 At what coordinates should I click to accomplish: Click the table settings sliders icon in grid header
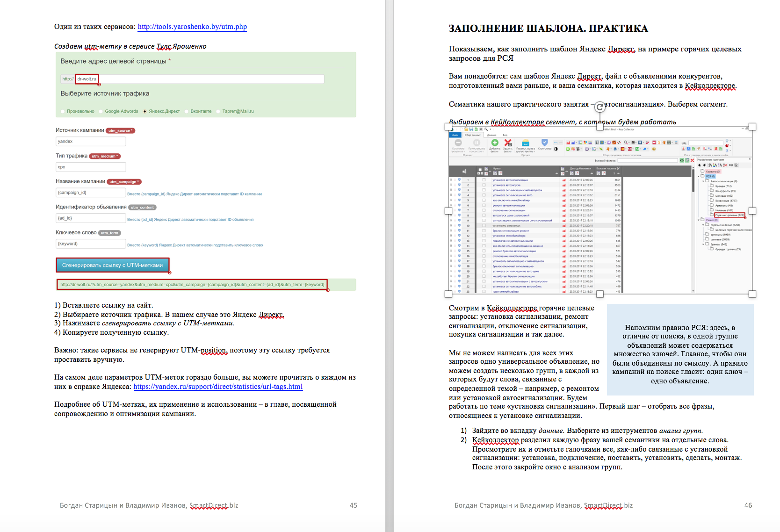pyautogui.click(x=464, y=172)
